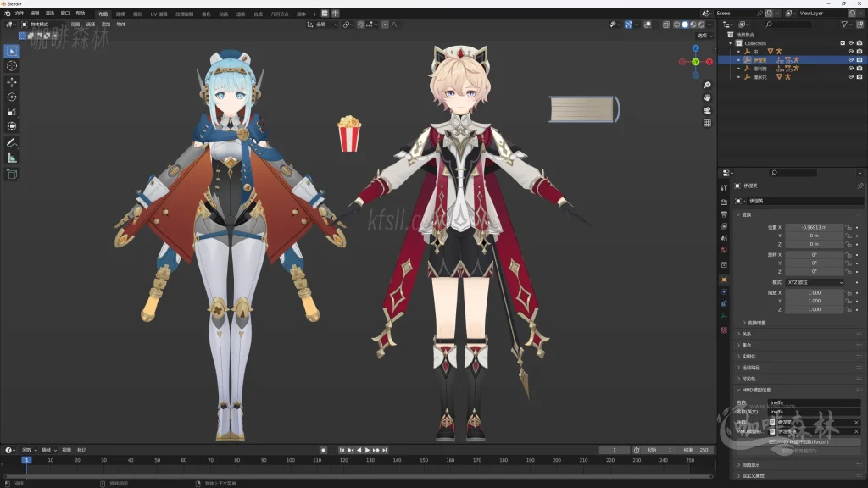Viewport: 868px width, 488px height.
Task: Toggle the Collection exclude checkbox in outliner
Action: [843, 43]
